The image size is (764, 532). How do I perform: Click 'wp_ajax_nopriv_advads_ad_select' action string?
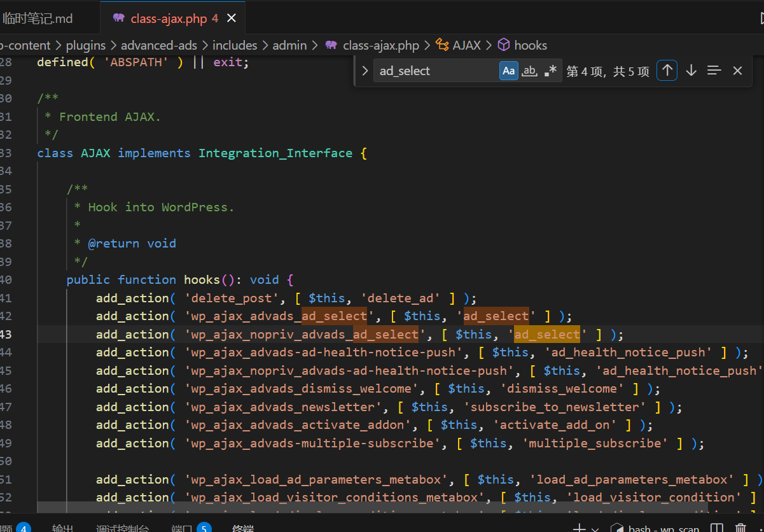click(305, 334)
